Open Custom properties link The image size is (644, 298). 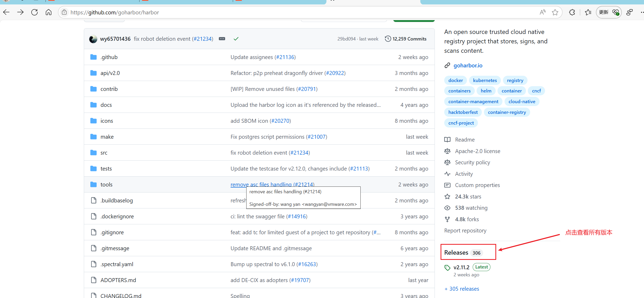click(472, 185)
